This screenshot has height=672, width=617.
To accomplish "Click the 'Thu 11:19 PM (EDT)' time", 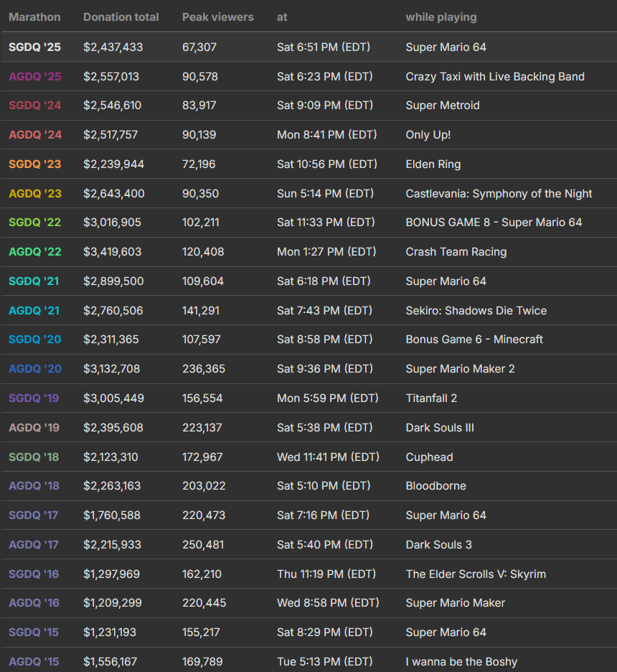I will coord(326,574).
